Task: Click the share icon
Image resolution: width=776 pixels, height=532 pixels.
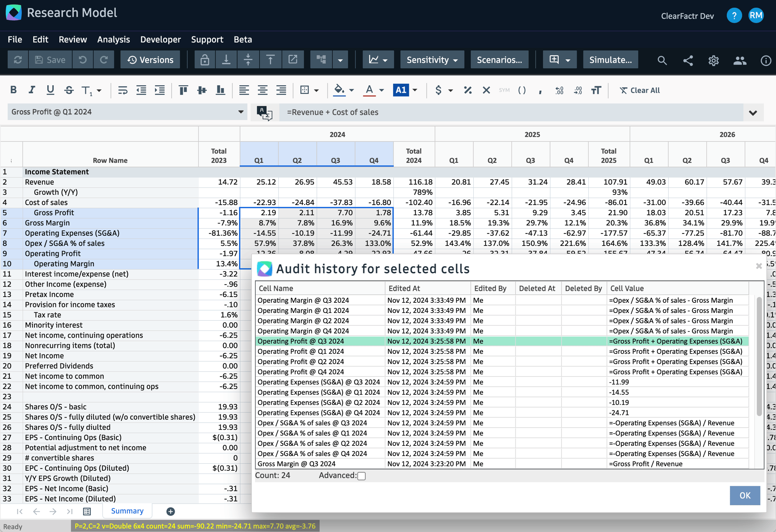Action: [x=688, y=60]
